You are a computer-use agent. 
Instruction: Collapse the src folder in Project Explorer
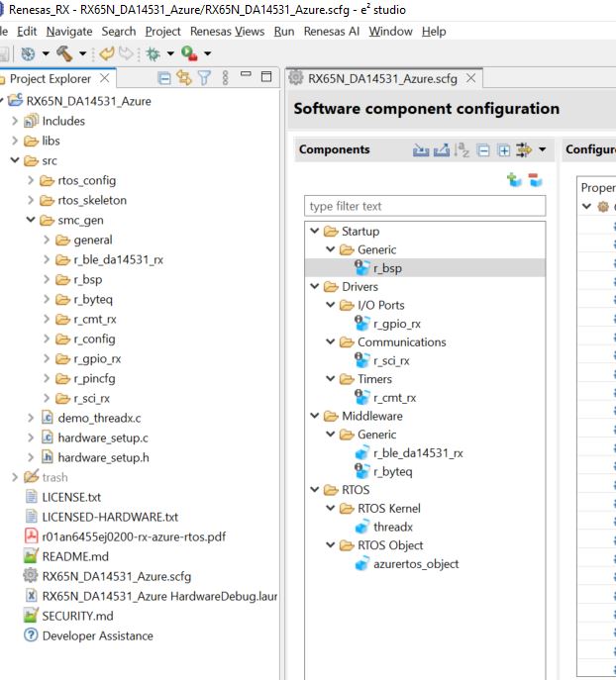pos(15,160)
